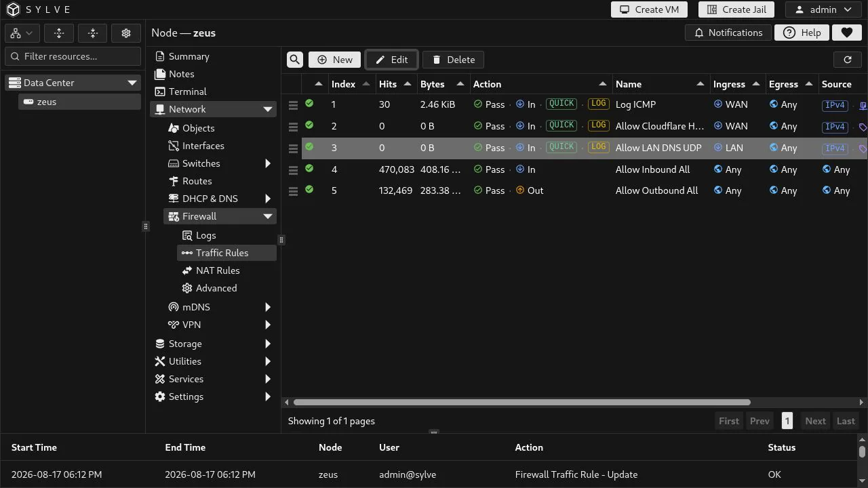This screenshot has height=488, width=868.
Task: Click the LOG badge on Allow Cloudflare row
Action: tap(598, 125)
